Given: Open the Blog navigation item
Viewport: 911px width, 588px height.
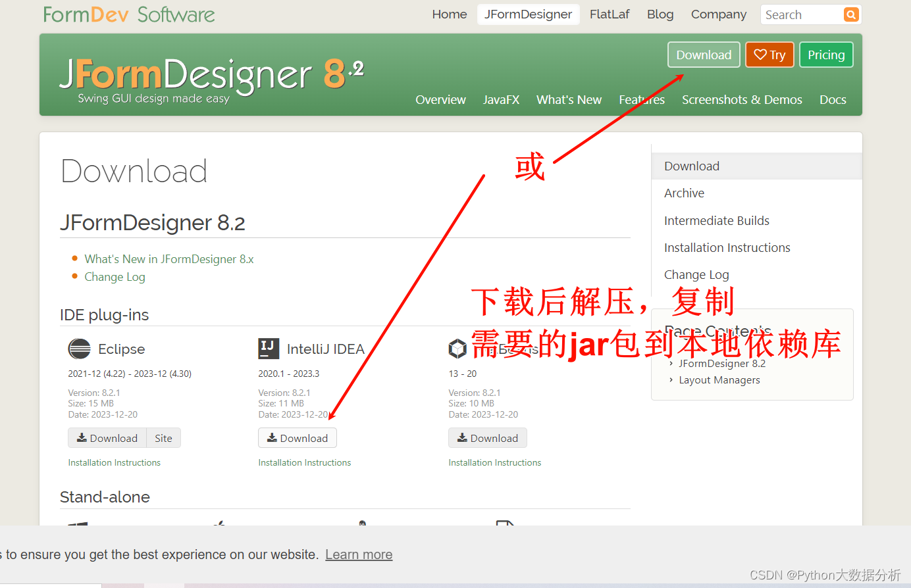Looking at the screenshot, I should pos(660,14).
